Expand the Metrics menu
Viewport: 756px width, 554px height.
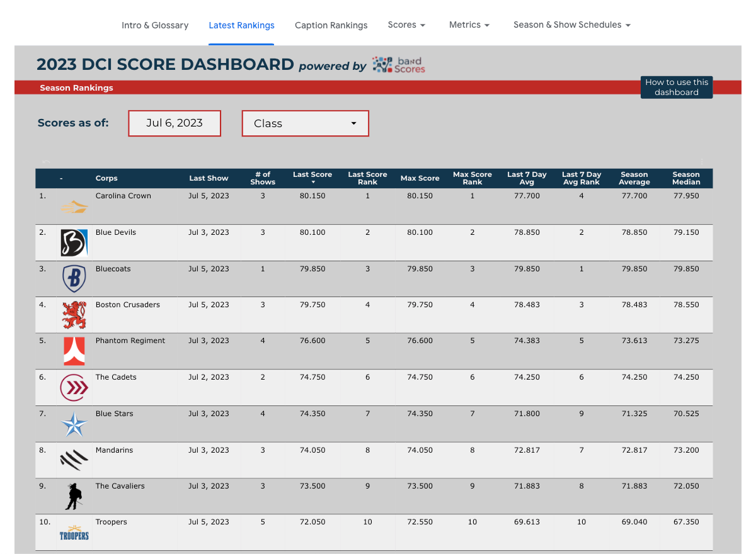pos(469,25)
